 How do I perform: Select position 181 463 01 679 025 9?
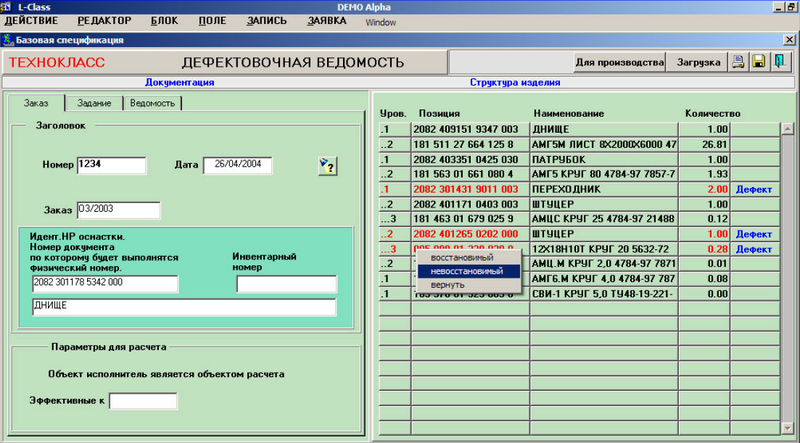tap(470, 219)
